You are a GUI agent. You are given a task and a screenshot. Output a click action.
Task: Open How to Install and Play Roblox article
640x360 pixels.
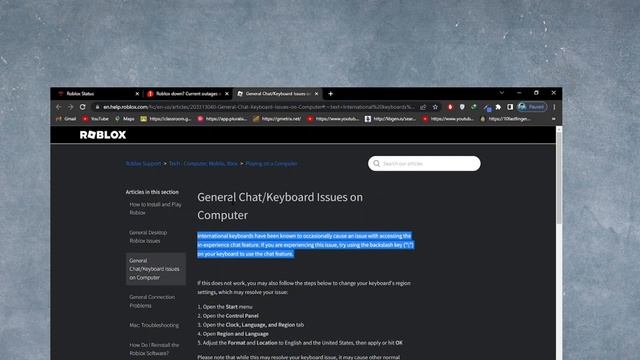[x=156, y=208]
